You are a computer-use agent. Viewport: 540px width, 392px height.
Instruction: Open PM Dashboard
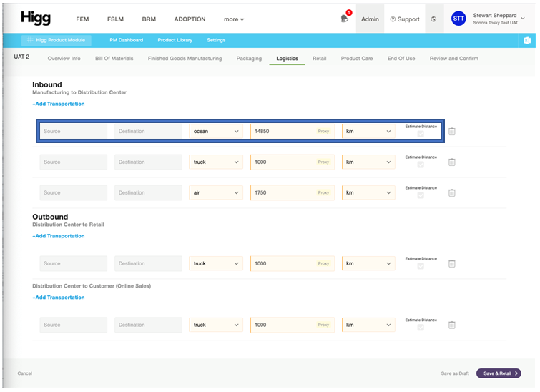click(127, 40)
